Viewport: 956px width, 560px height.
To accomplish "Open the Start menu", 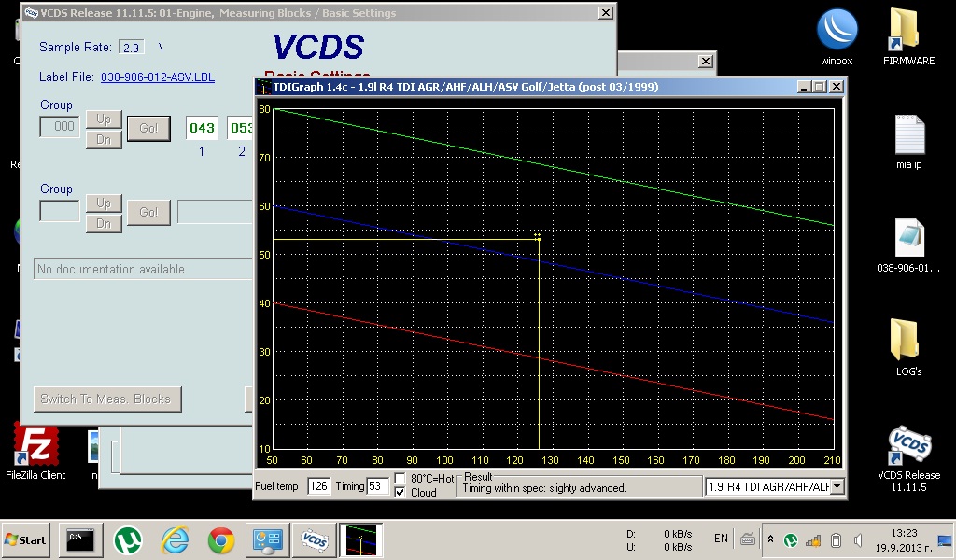I will point(27,539).
